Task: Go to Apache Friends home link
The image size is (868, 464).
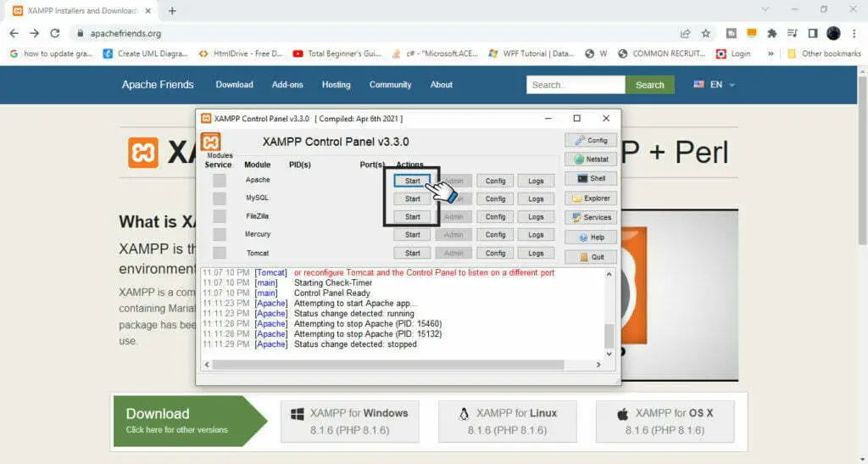Action: (x=158, y=85)
